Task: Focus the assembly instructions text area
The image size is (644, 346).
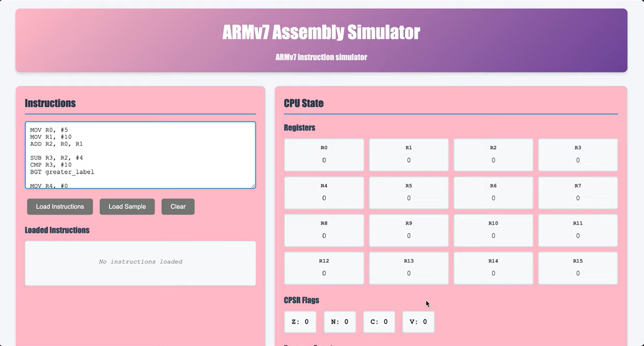Action: click(x=140, y=155)
